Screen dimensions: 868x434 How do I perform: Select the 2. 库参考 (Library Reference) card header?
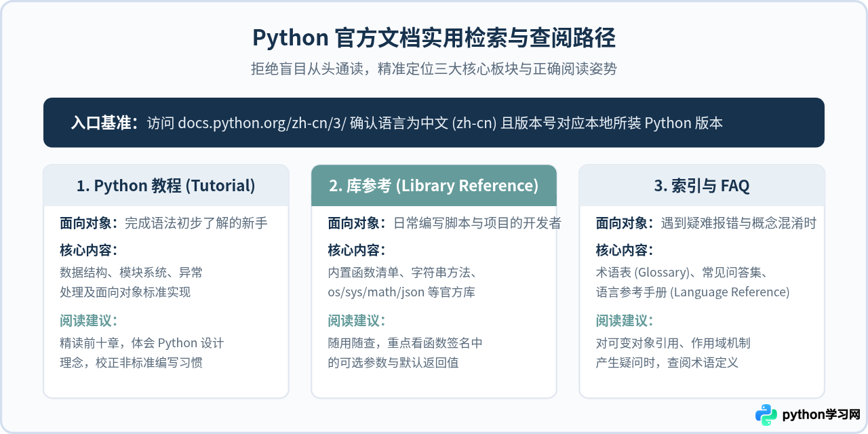[x=434, y=186]
